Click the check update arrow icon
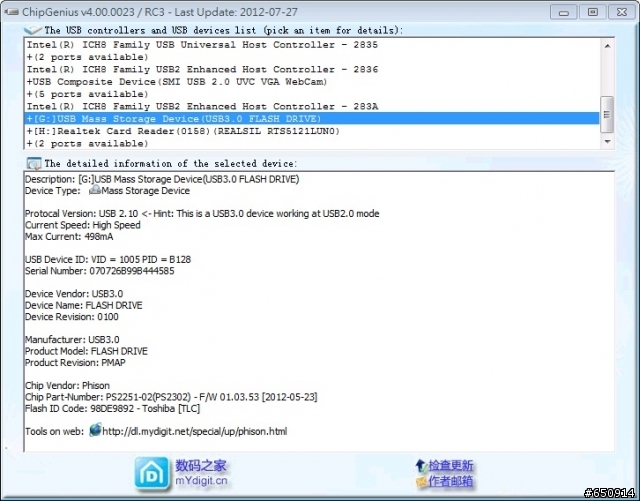Screen dimensions: 640x501 (x=421, y=465)
